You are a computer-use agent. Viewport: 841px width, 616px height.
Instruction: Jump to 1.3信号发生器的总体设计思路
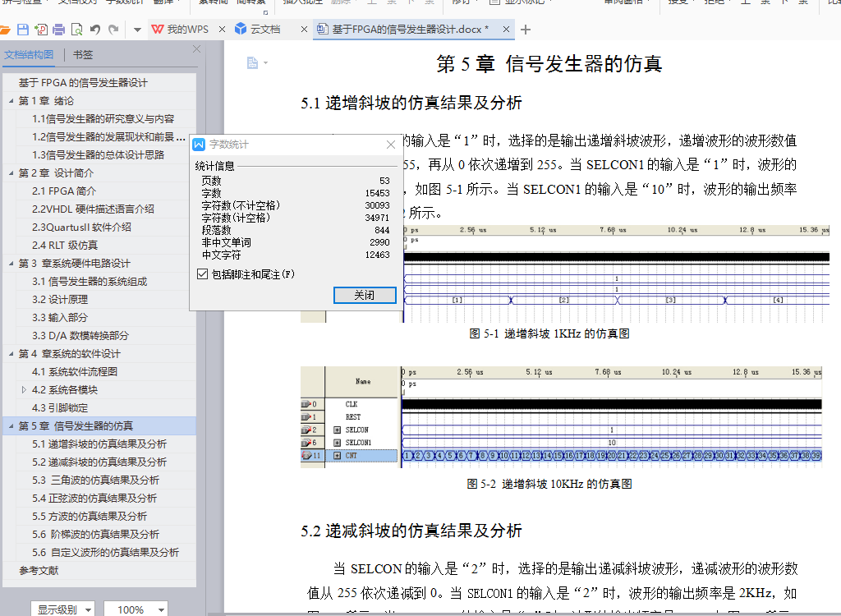(x=99, y=154)
